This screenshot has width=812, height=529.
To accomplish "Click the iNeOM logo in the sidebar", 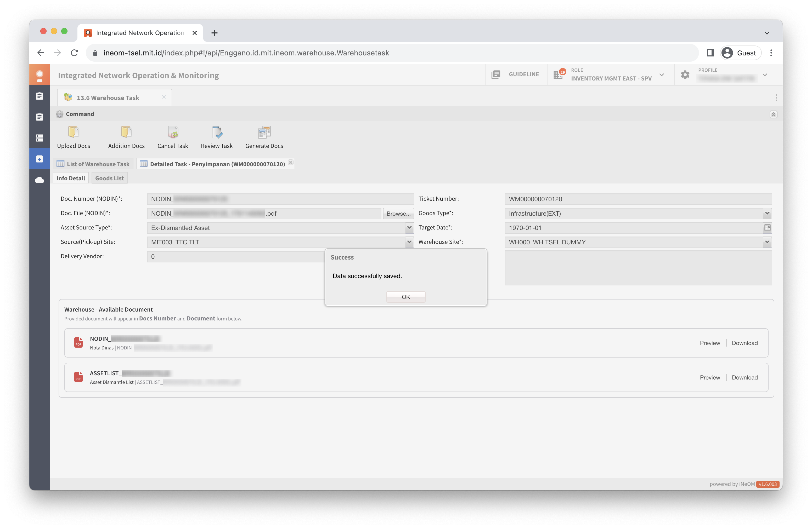I will tap(40, 75).
